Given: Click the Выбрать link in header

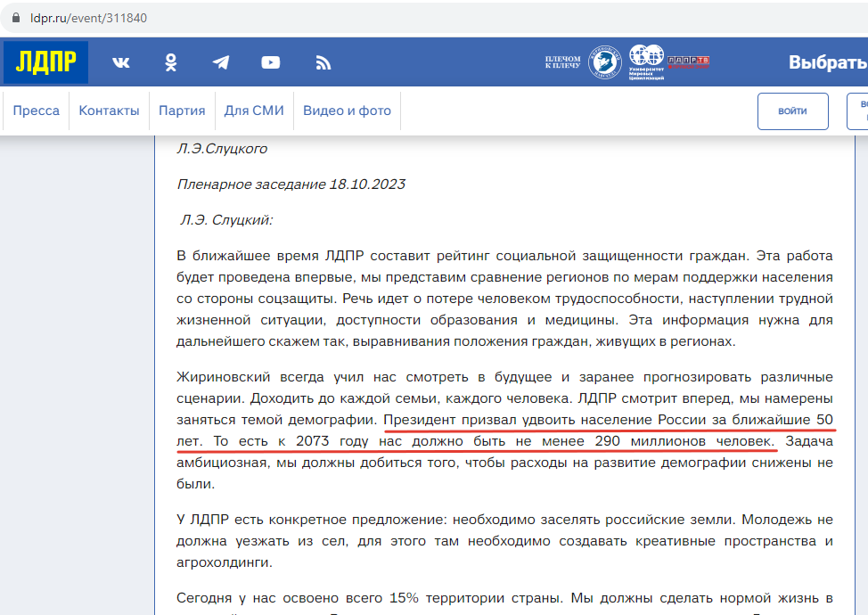Looking at the screenshot, I should pyautogui.click(x=828, y=62).
